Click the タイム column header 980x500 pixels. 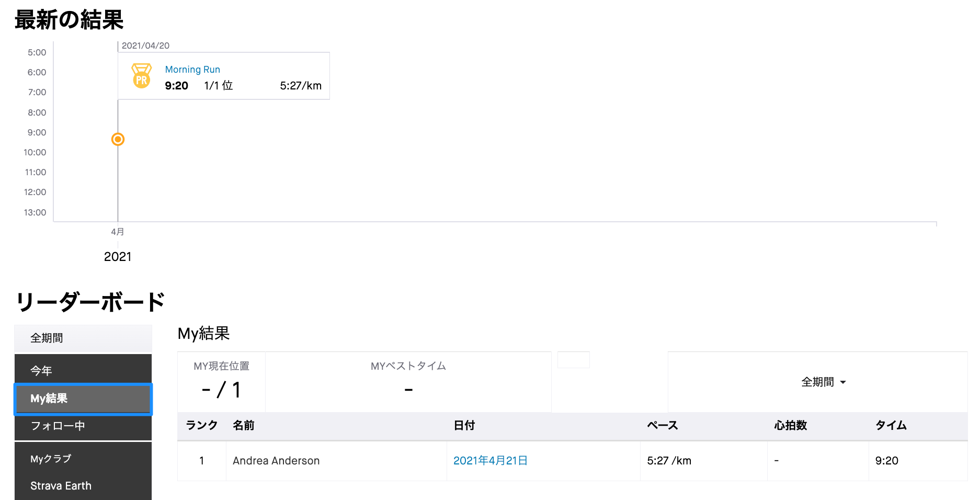891,426
